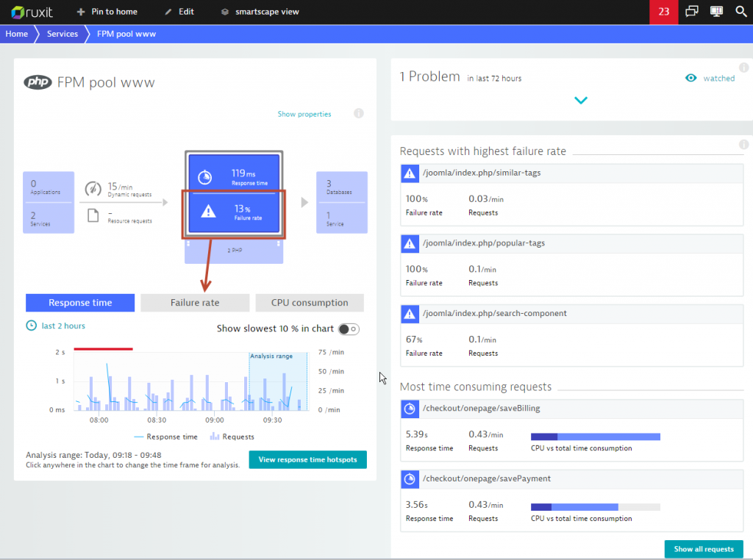The height and width of the screenshot is (560, 753).
Task: Click warning icon for popular-tags request
Action: [x=410, y=244]
